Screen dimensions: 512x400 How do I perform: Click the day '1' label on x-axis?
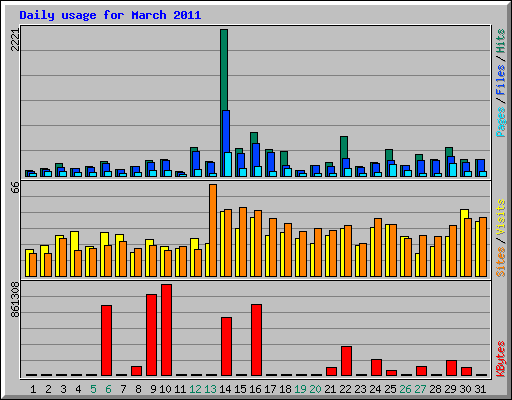pos(33,389)
